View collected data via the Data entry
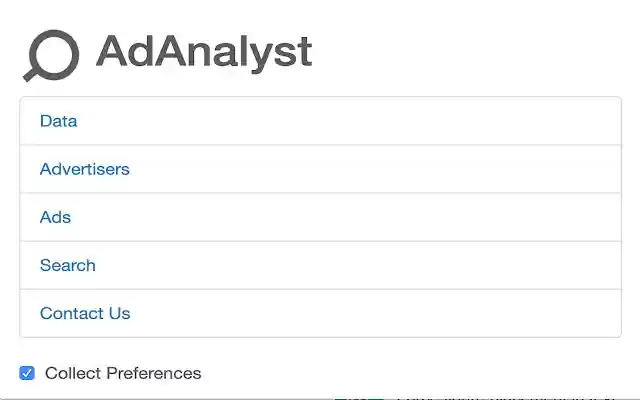 pyautogui.click(x=58, y=121)
